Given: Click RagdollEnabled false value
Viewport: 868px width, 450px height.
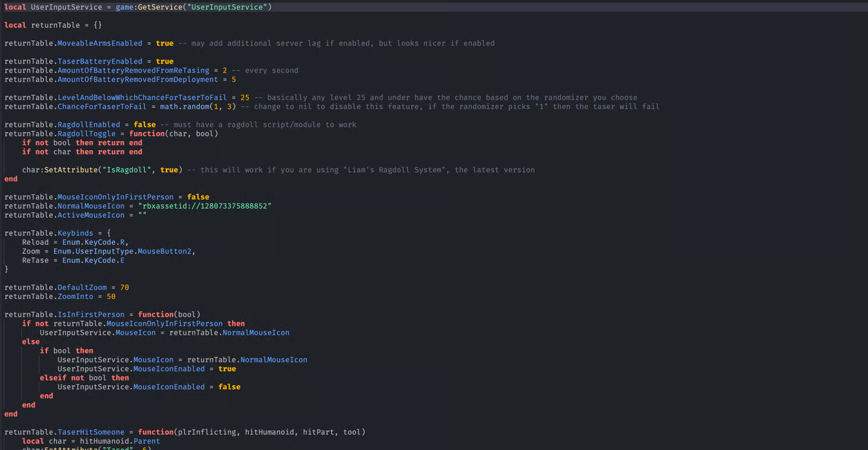Looking at the screenshot, I should tap(145, 125).
